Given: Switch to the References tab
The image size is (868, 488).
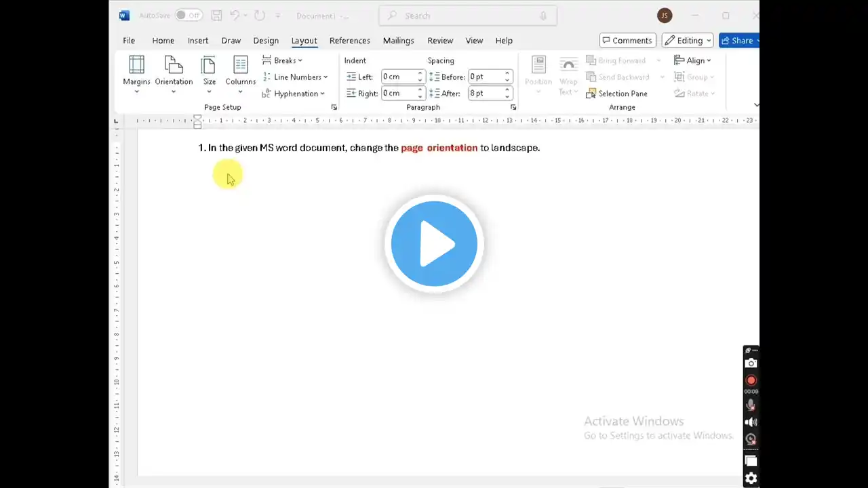Looking at the screenshot, I should tap(350, 41).
